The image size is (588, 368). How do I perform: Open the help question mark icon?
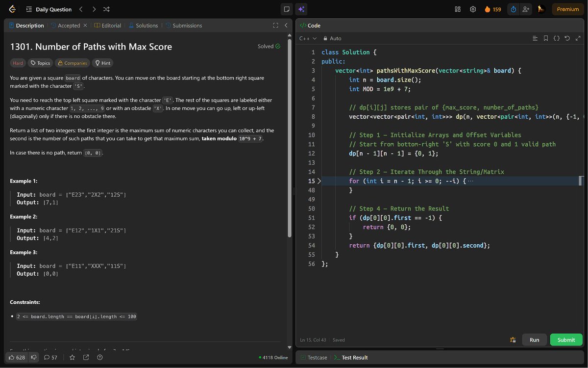[100, 358]
